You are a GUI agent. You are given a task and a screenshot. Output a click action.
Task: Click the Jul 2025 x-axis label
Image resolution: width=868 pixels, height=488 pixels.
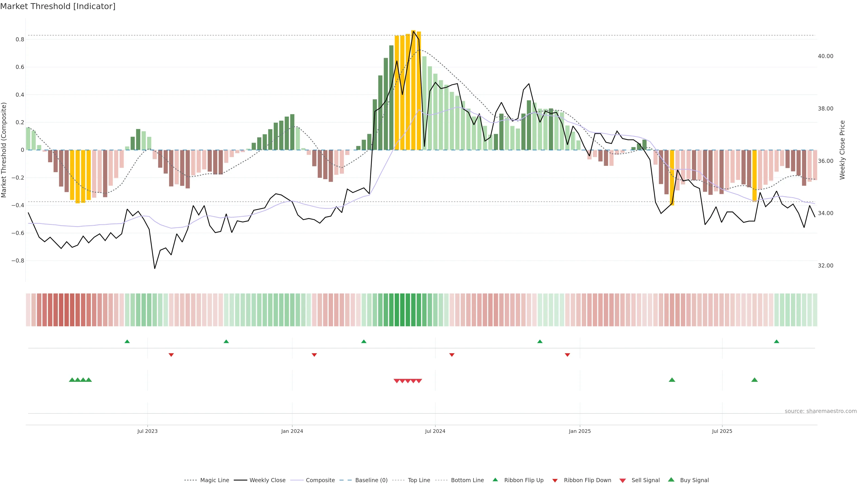point(722,431)
